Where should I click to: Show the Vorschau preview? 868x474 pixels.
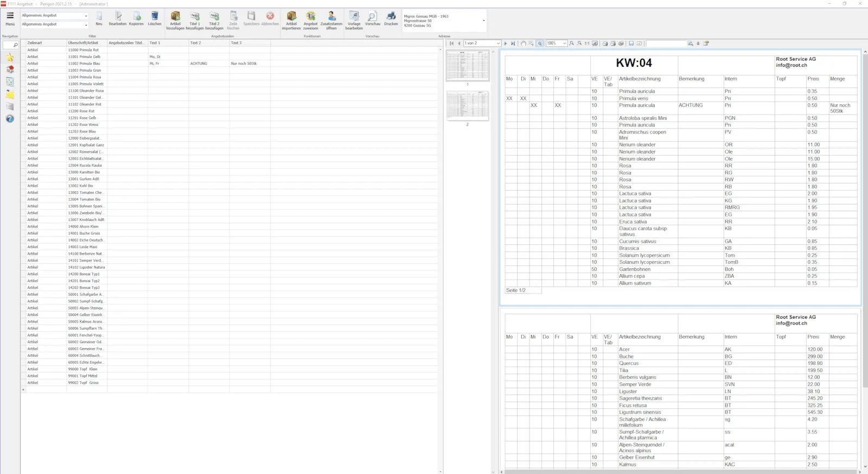click(373, 18)
